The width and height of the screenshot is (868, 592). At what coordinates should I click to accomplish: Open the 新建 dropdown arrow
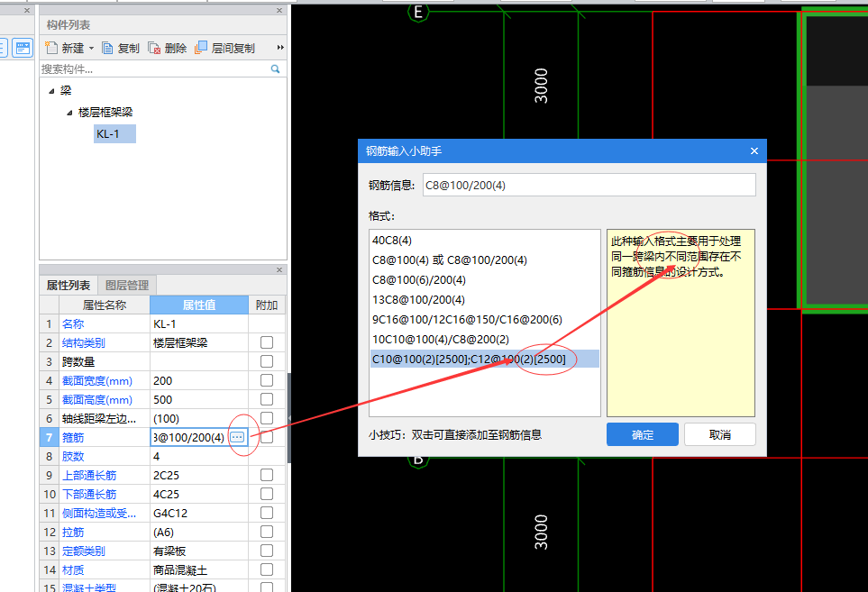point(91,48)
